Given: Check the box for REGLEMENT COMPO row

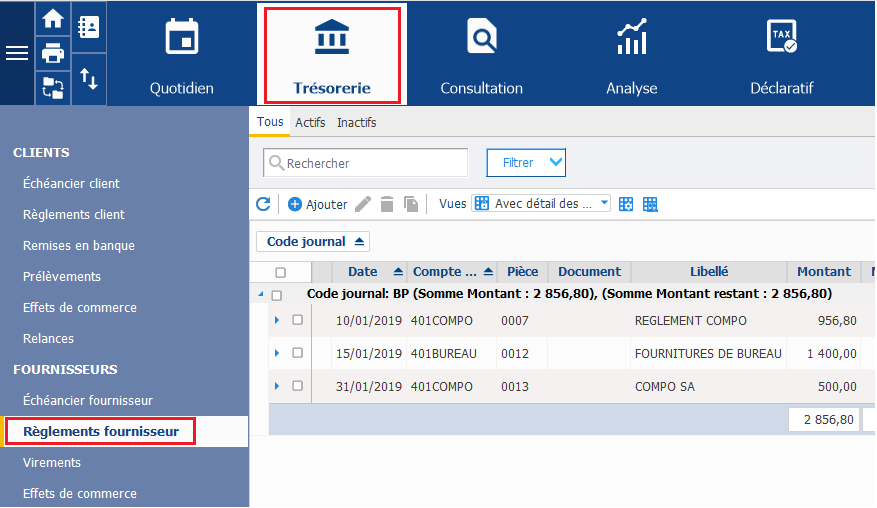Looking at the screenshot, I should (297, 321).
